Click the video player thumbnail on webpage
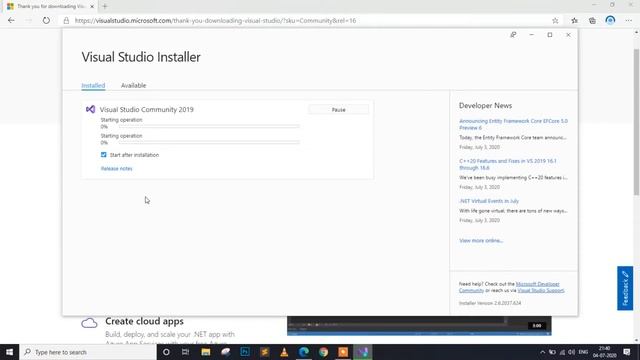The image size is (640, 360). coord(419,326)
